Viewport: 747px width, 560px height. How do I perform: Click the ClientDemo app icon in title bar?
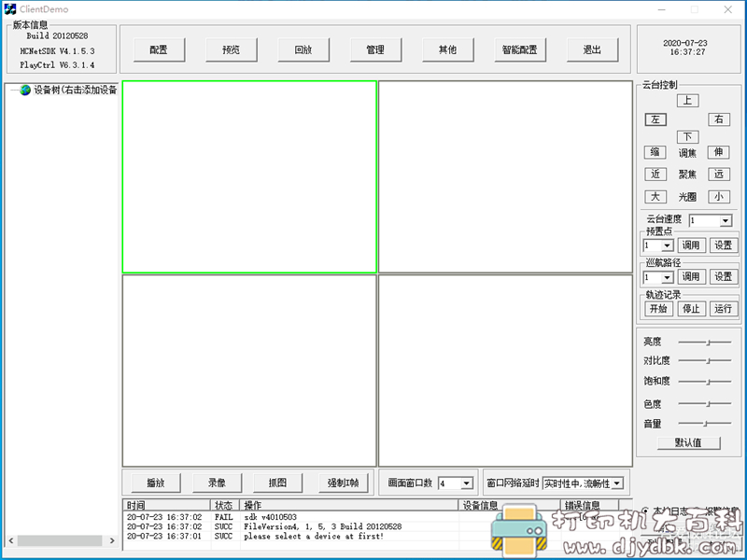(x=10, y=9)
